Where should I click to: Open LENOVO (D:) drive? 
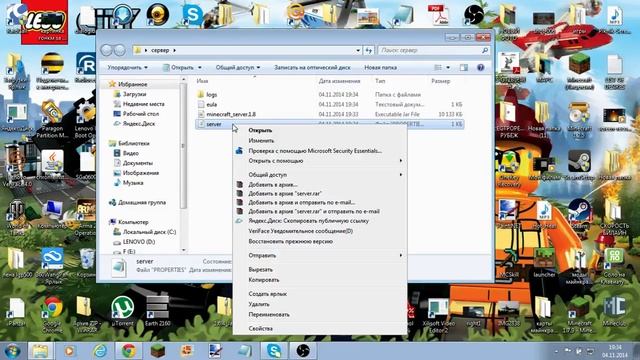tap(139, 242)
